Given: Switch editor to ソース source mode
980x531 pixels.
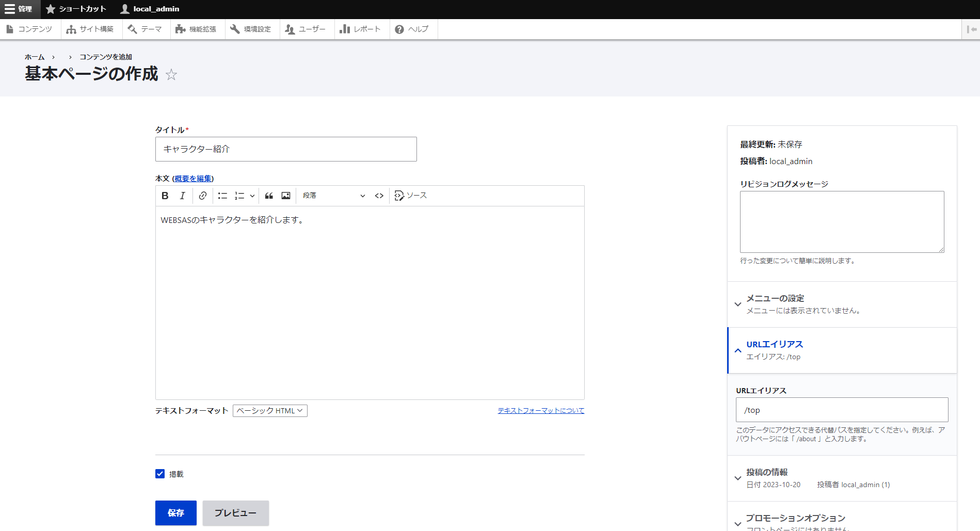Looking at the screenshot, I should tap(411, 196).
